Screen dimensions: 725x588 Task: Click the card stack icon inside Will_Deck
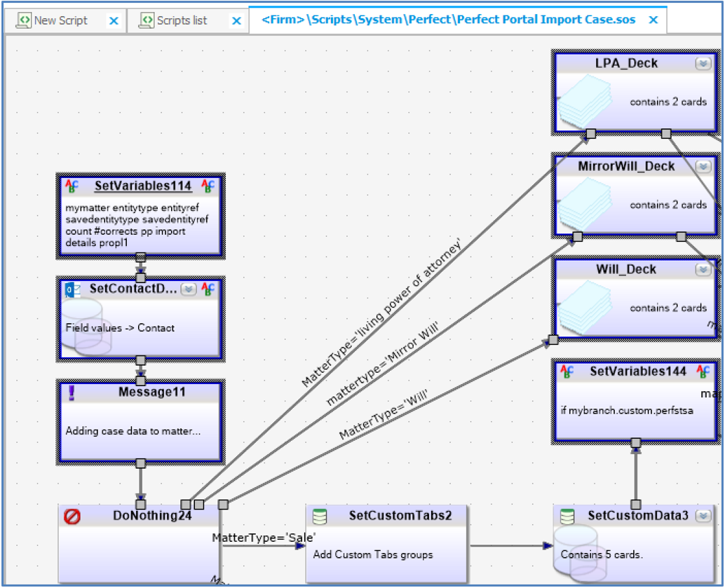tap(587, 306)
